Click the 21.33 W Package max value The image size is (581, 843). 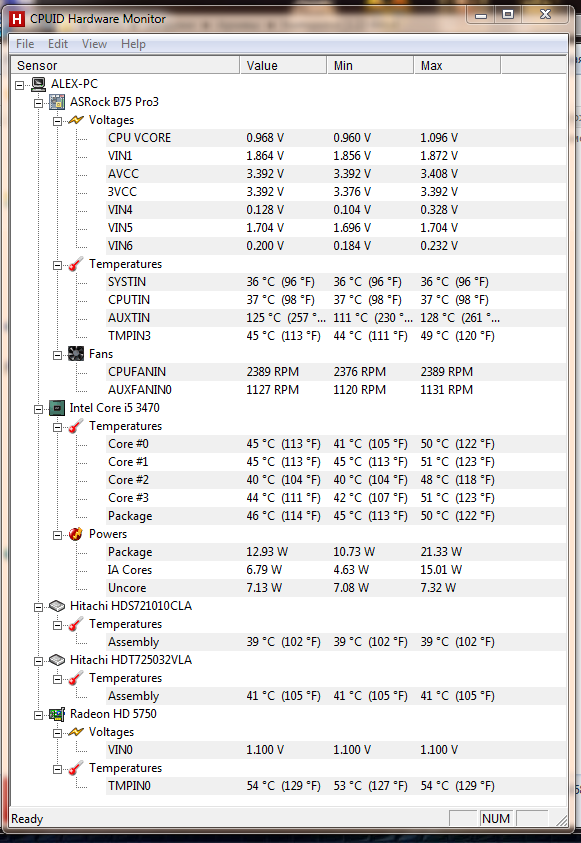[x=441, y=552]
